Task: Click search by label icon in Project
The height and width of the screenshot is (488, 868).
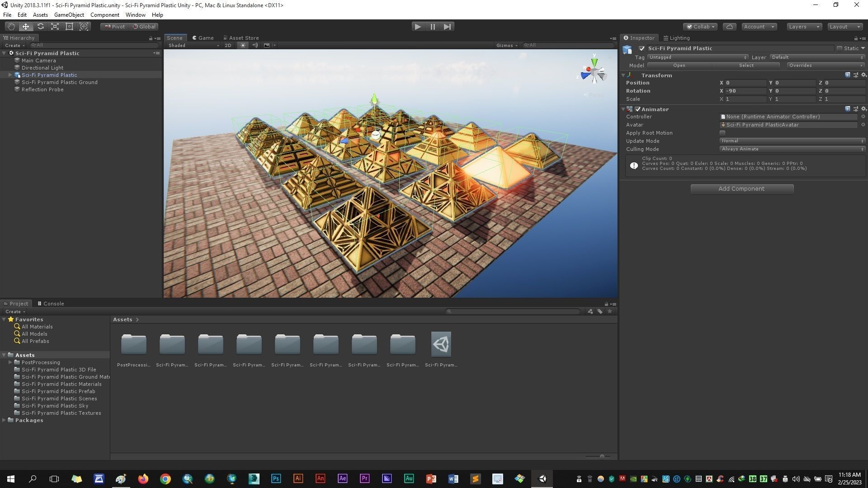Action: pos(600,311)
